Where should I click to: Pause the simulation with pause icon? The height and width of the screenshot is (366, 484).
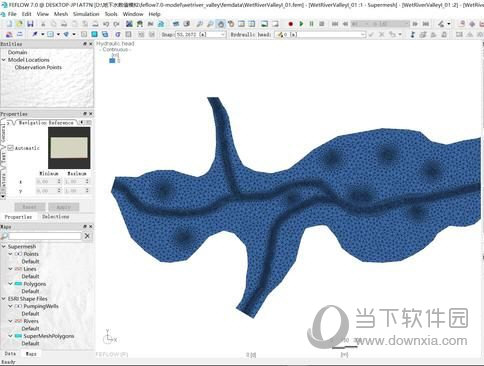point(311,24)
